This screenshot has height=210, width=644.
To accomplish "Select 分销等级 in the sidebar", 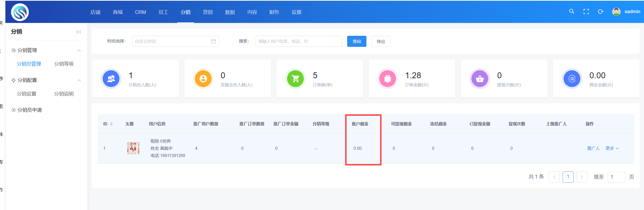I will pos(64,64).
